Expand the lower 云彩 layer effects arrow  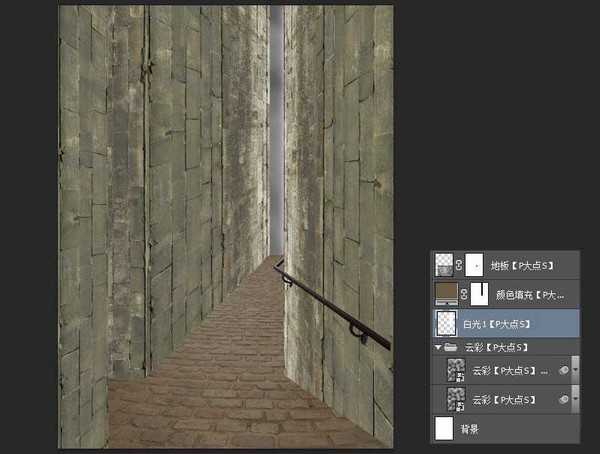coord(574,400)
